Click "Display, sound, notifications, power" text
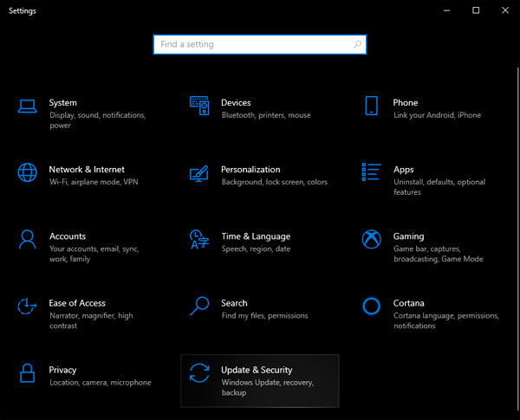 (x=98, y=120)
